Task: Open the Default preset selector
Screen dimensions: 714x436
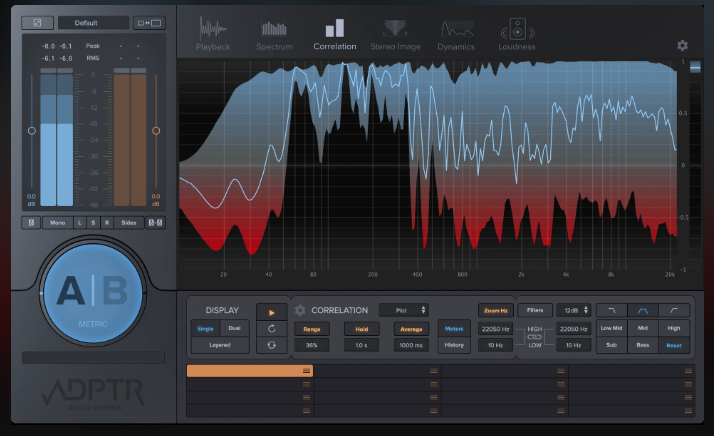Action: click(x=93, y=22)
